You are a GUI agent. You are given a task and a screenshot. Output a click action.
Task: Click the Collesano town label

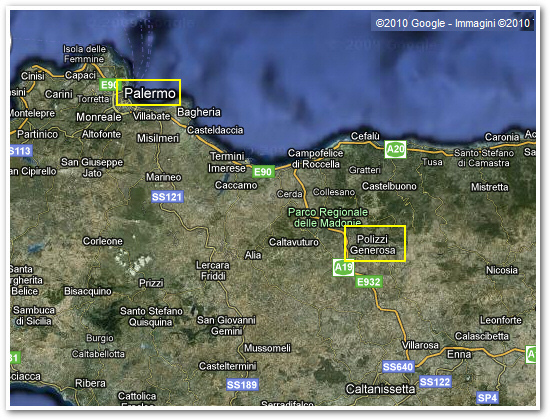tap(334, 192)
